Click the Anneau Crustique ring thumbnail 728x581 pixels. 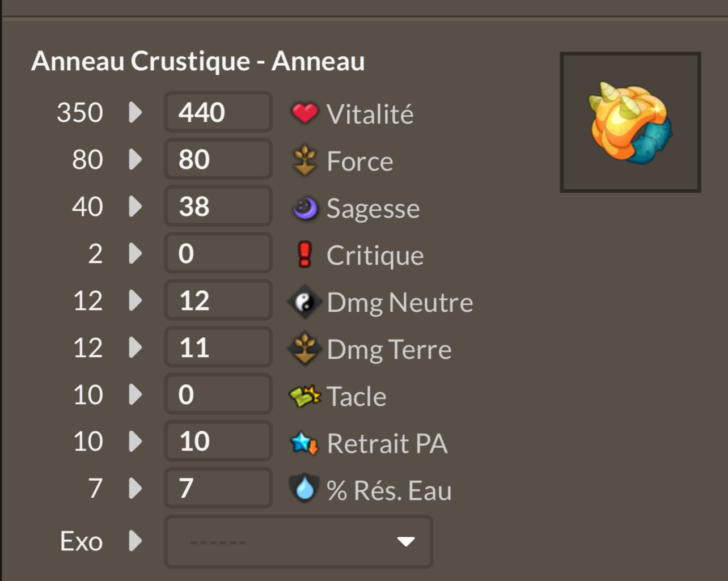coord(630,122)
